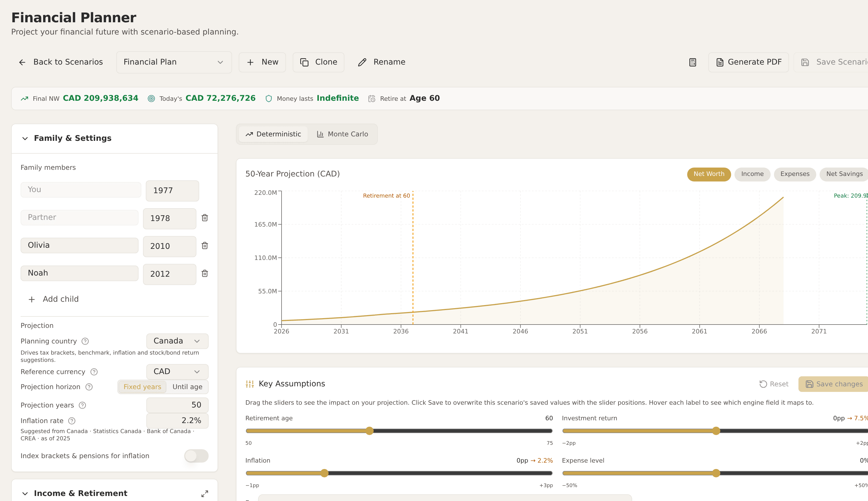Show Expenses chart series
Image resolution: width=868 pixels, height=501 pixels.
795,174
